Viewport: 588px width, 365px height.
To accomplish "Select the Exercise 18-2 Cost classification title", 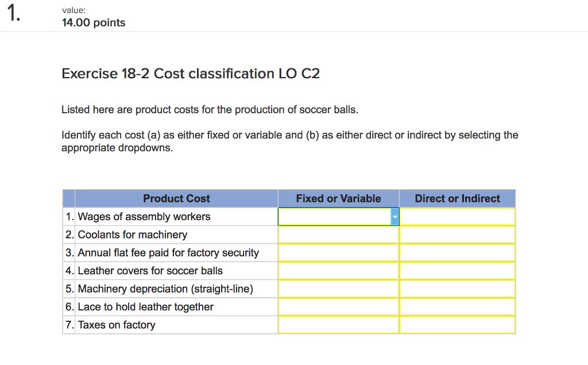I will (x=191, y=74).
